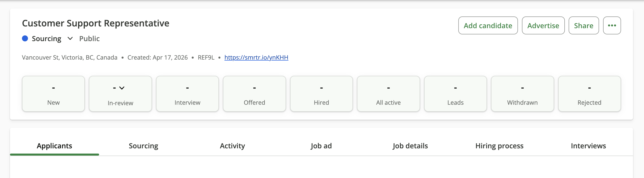This screenshot has width=644, height=178.
Task: Switch to the Sourcing tab
Action: pyautogui.click(x=144, y=146)
